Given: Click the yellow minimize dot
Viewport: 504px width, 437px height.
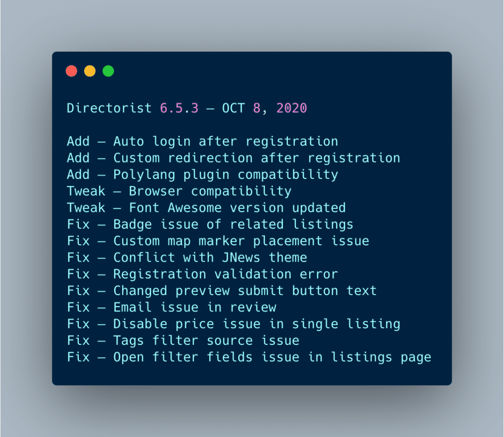Looking at the screenshot, I should 90,71.
